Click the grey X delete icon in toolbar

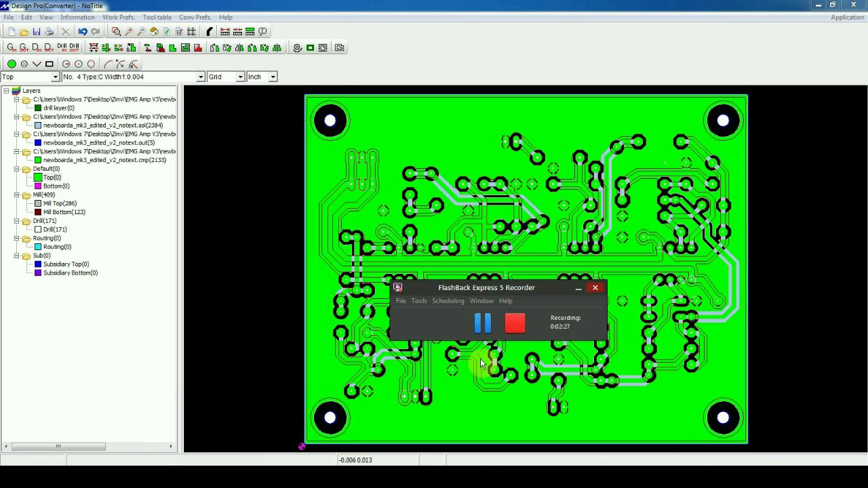point(66,32)
